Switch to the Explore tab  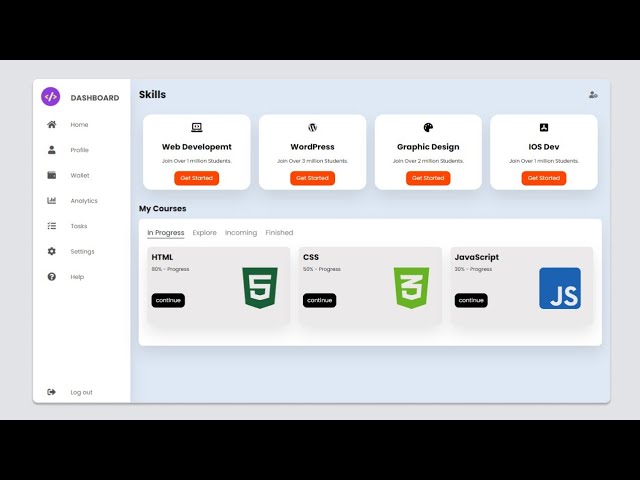tap(204, 233)
